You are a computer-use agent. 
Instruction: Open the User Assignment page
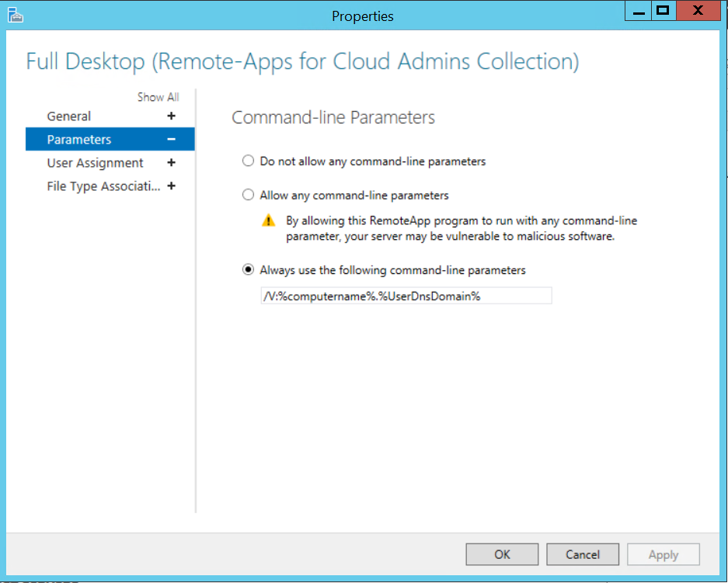[95, 163]
